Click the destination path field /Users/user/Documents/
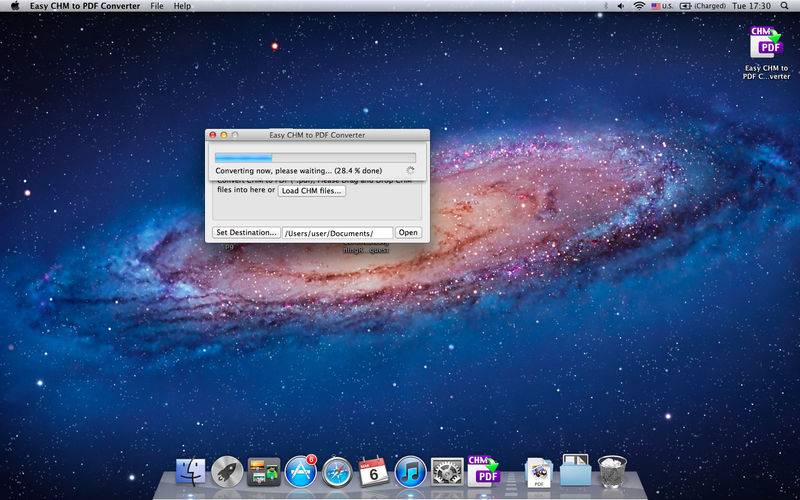Viewport: 800px width, 500px height. [x=338, y=233]
